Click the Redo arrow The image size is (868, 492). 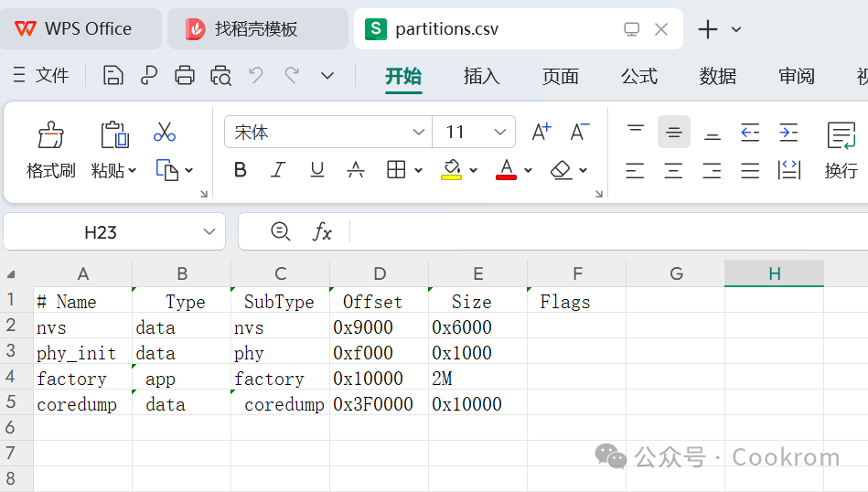(292, 75)
